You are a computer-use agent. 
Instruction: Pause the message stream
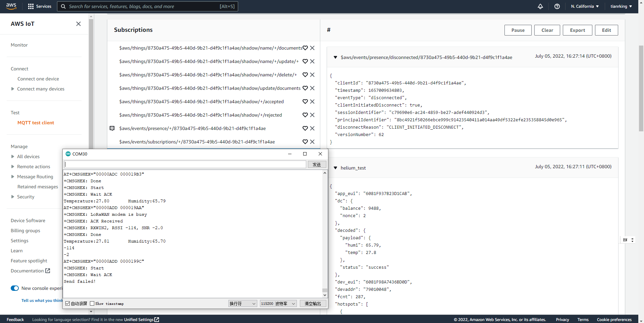(x=518, y=30)
